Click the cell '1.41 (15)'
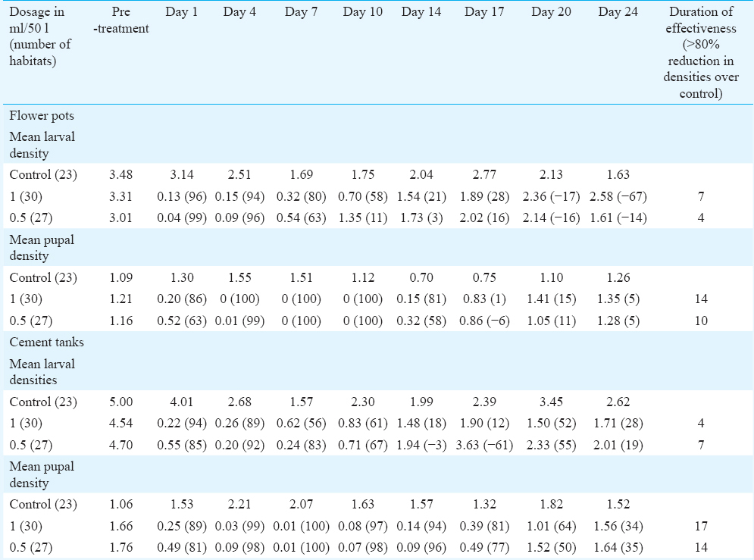The image size is (754, 560). tap(551, 299)
